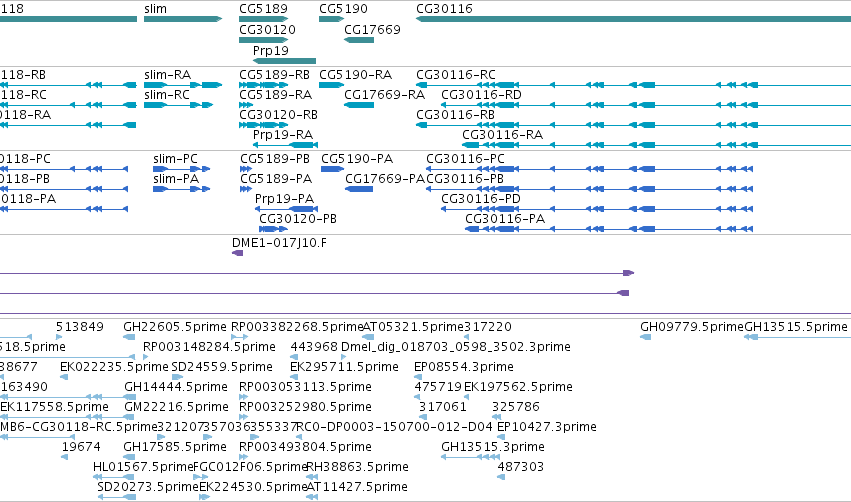Open transcript Prp19-RA
This screenshot has width=851, height=502.
point(282,135)
